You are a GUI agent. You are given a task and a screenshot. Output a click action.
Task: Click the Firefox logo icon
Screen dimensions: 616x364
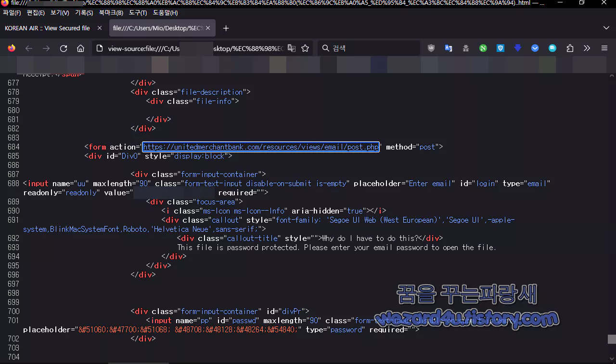click(x=12, y=48)
